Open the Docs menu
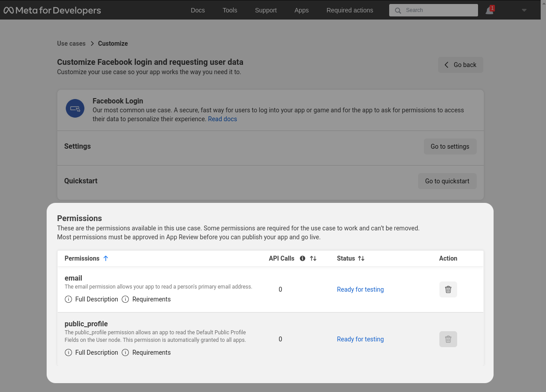This screenshot has width=546, height=392. (x=198, y=10)
